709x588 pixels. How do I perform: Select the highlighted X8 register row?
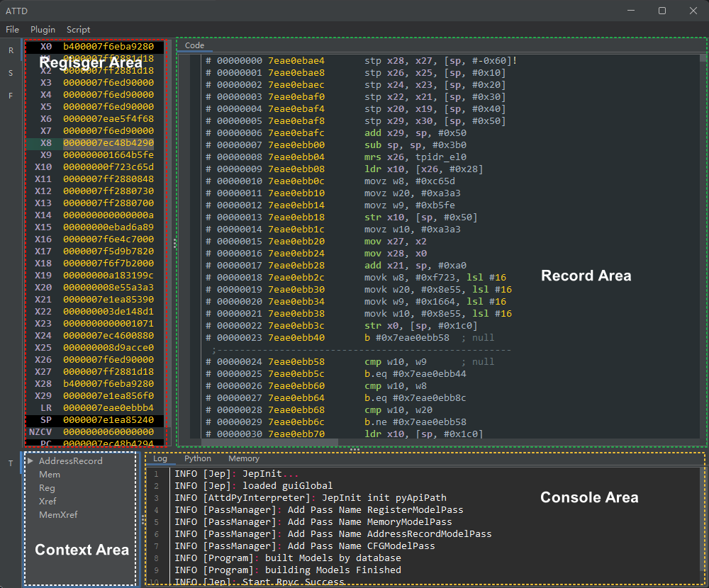click(94, 143)
